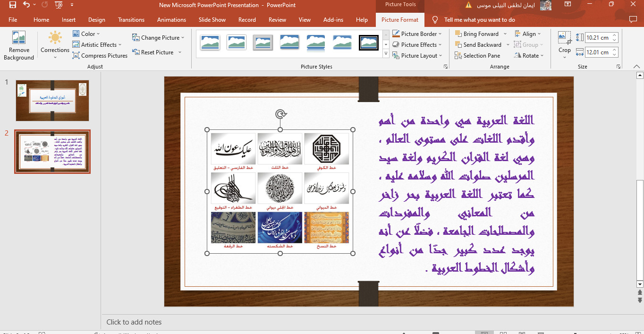Click Send Backward
Viewport: 644px width, 334px height.
(478, 45)
